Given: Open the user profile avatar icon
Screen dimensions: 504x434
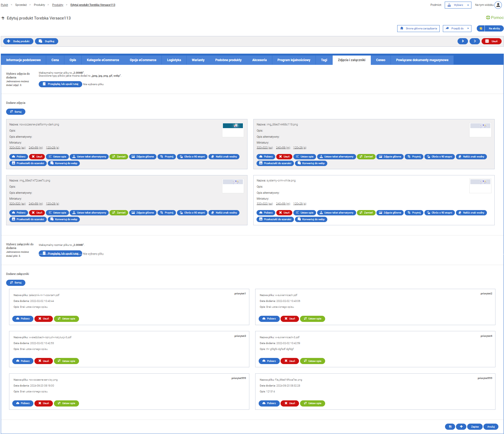Looking at the screenshot, I should pos(498,5).
